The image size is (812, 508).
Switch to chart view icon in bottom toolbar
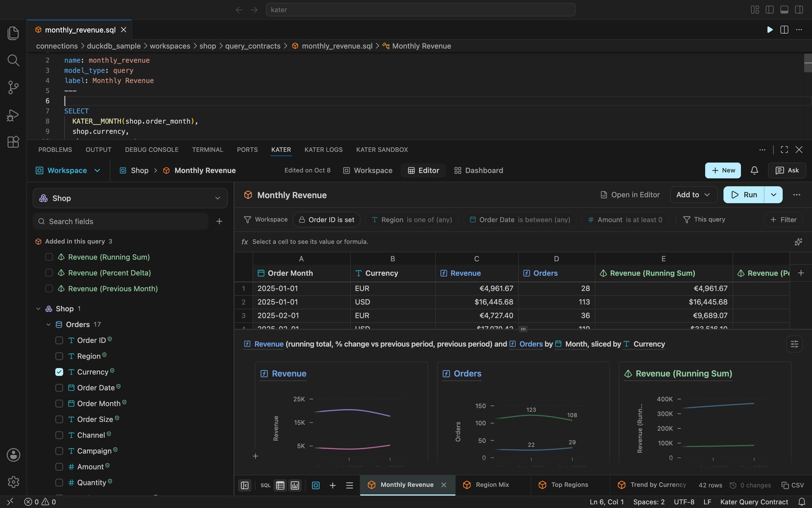click(x=295, y=485)
